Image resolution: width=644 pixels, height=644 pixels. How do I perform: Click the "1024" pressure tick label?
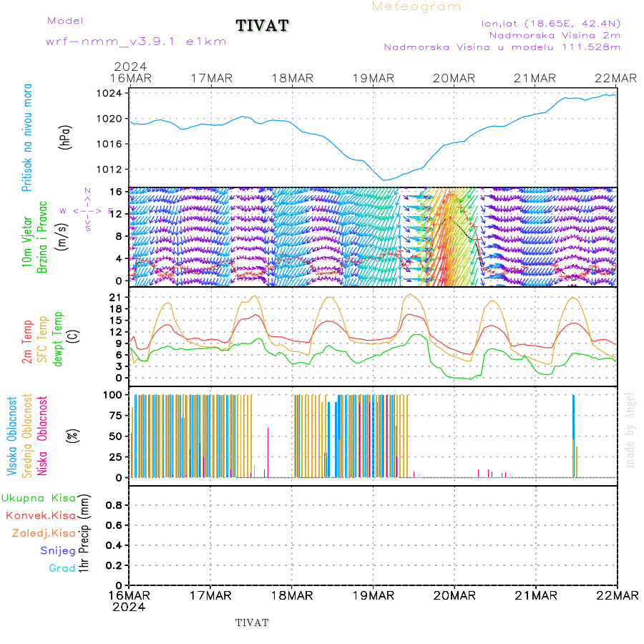tap(109, 93)
